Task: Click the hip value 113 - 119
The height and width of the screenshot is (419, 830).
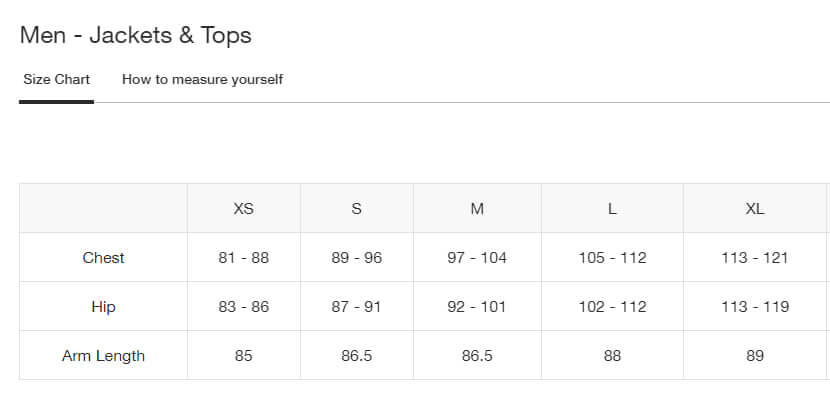Action: (x=755, y=307)
